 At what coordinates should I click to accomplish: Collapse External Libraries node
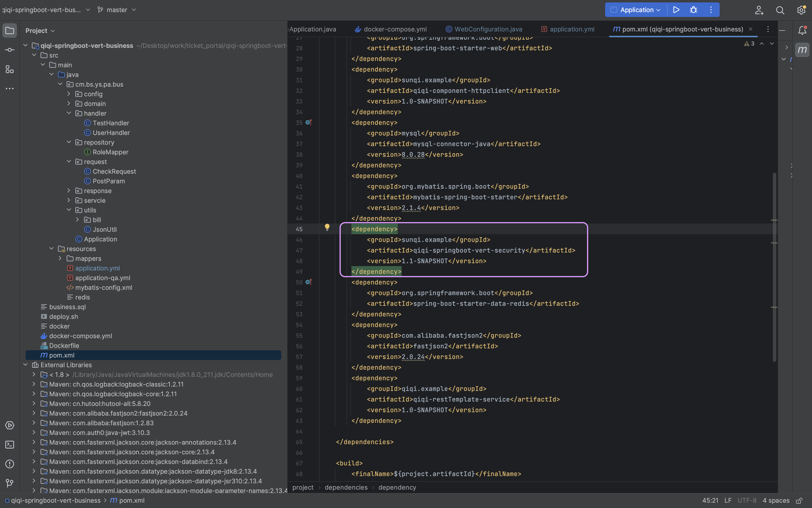[26, 365]
